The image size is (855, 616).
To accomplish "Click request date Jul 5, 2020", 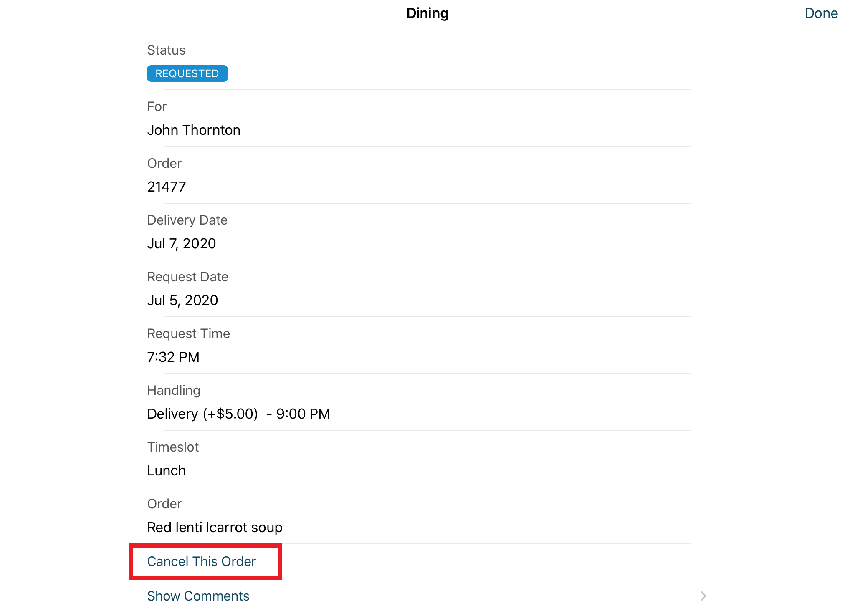I will coord(182,300).
